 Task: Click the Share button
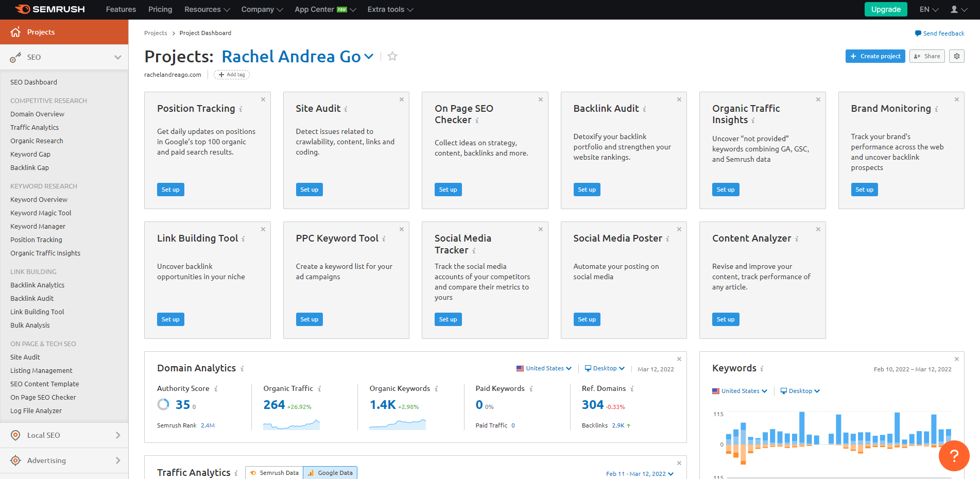tap(927, 56)
